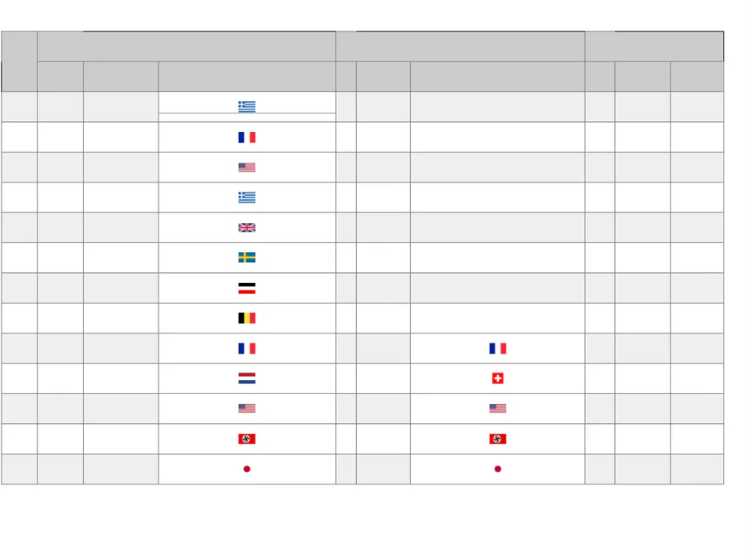Viewport: 747px width, 560px height.
Task: Click the wide empty cell right of the Swedish flag
Action: [497, 258]
